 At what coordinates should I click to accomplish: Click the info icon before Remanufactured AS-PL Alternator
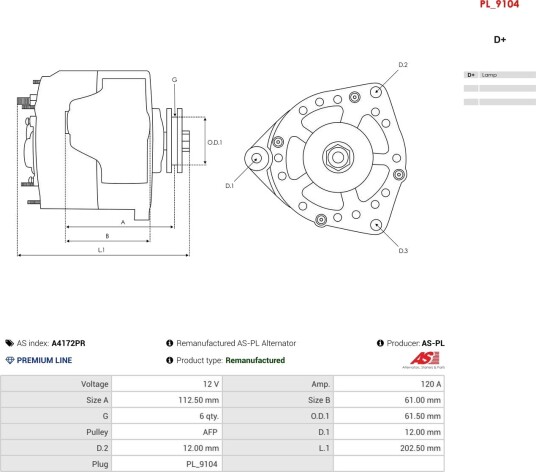point(169,343)
